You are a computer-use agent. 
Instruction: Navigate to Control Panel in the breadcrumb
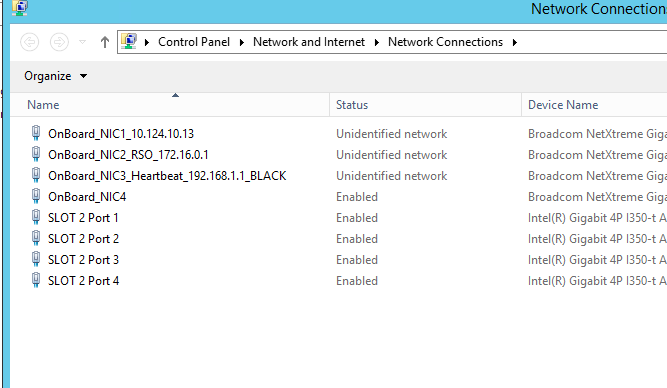click(194, 42)
